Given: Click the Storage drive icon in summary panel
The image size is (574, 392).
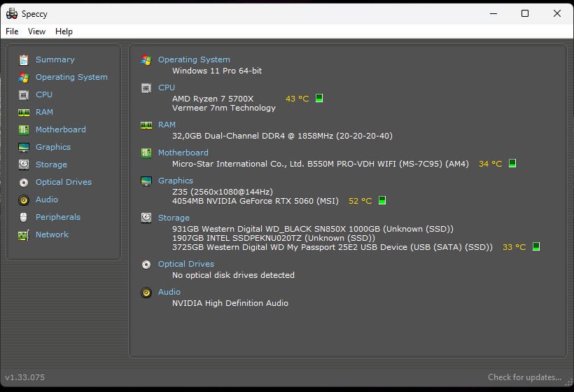Looking at the screenshot, I should click(146, 218).
